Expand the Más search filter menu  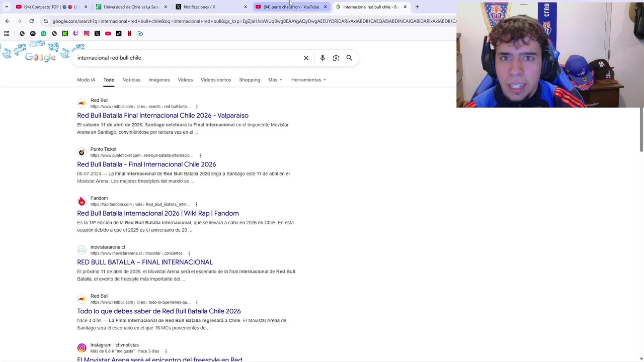point(275,80)
